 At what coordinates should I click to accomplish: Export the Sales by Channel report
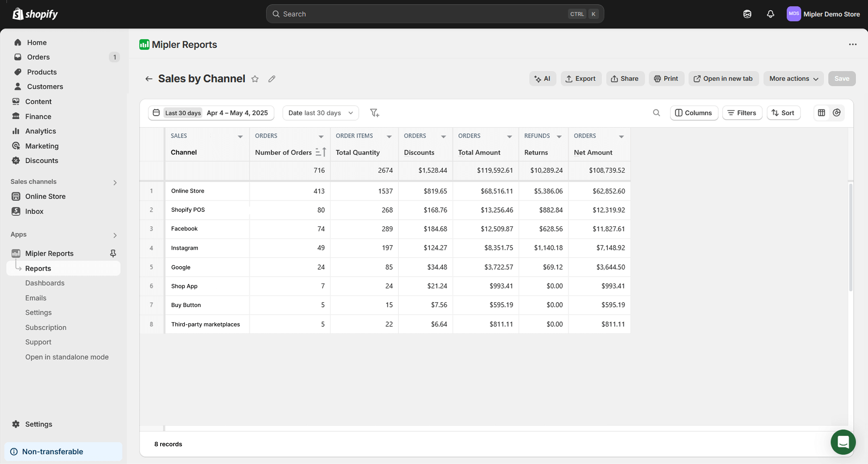coord(581,78)
